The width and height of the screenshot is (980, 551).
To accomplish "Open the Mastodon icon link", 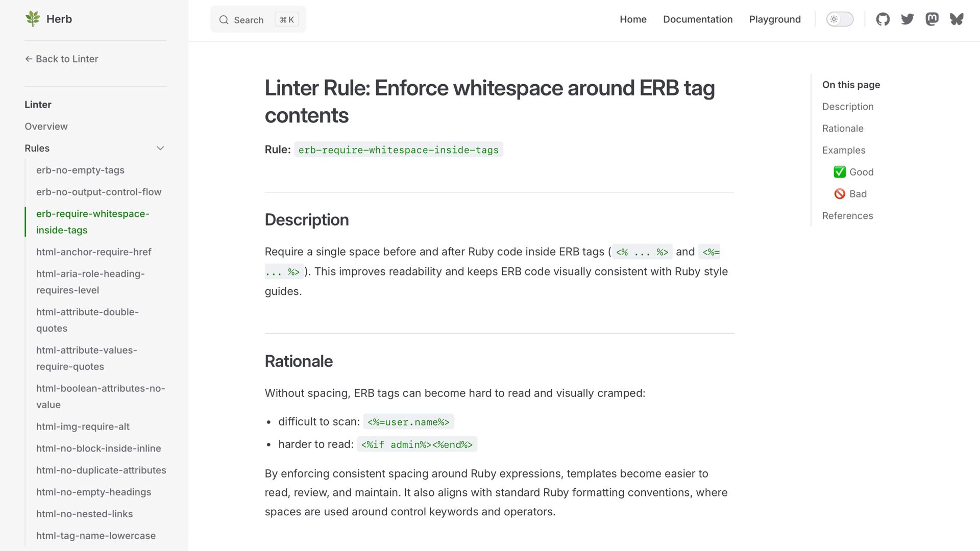I will tap(932, 19).
